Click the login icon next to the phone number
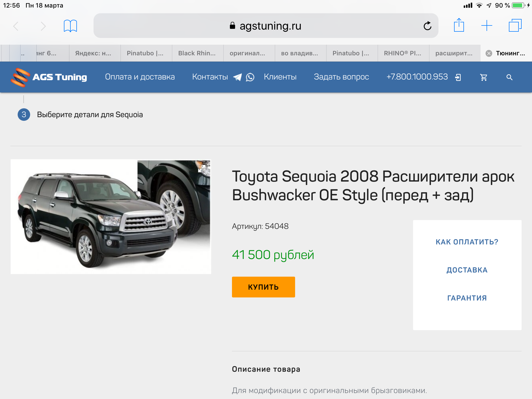 [458, 77]
